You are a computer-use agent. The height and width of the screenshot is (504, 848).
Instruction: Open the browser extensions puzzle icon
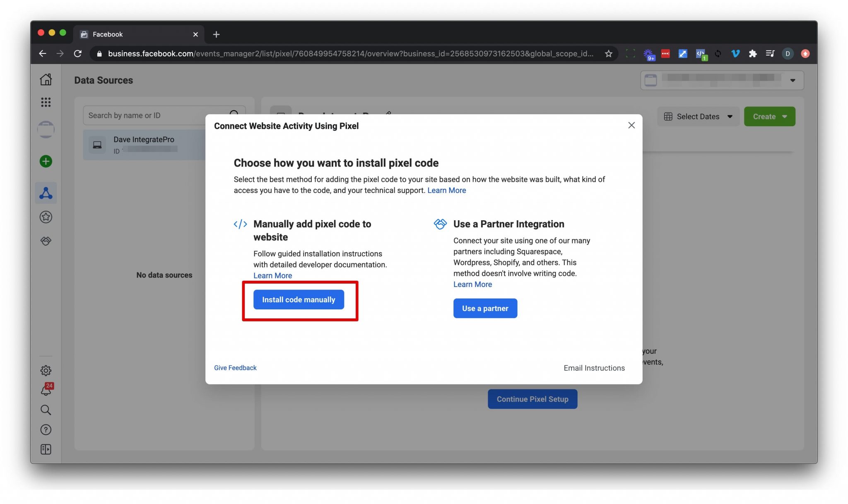753,53
